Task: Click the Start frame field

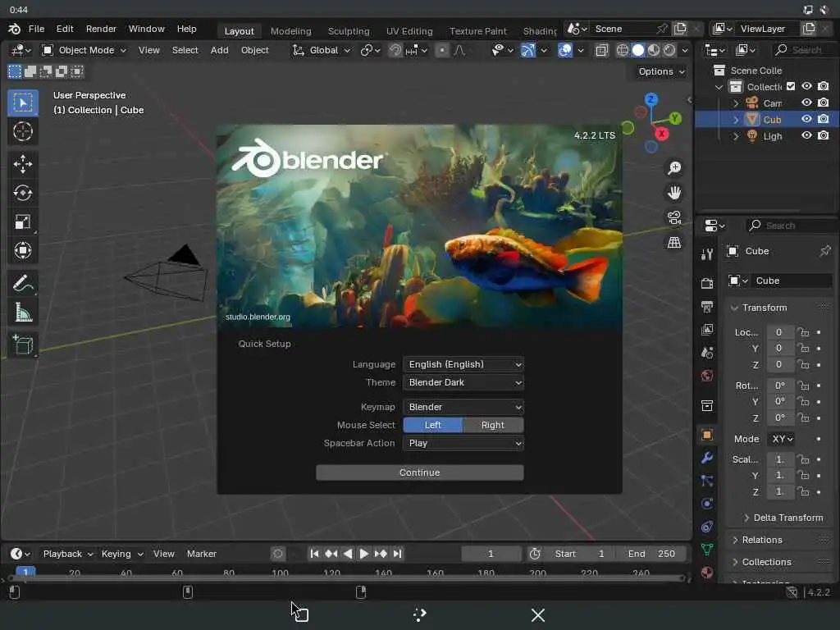Action: 579,554
